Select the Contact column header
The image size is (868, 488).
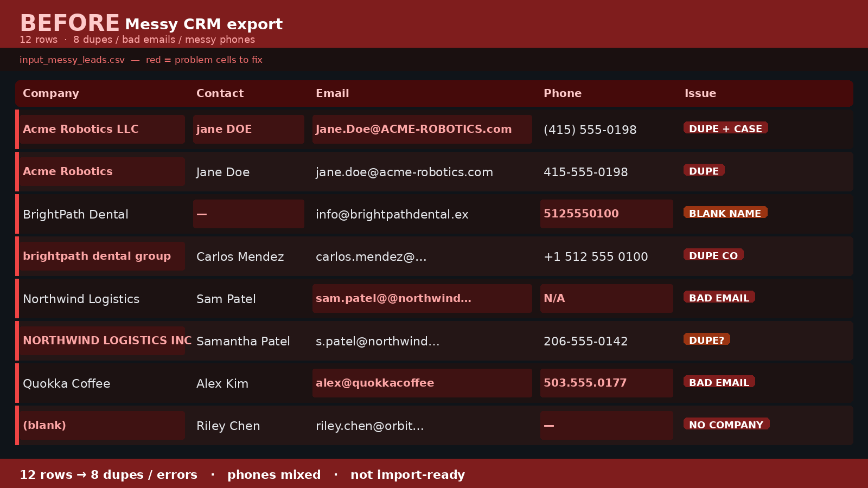tap(220, 93)
